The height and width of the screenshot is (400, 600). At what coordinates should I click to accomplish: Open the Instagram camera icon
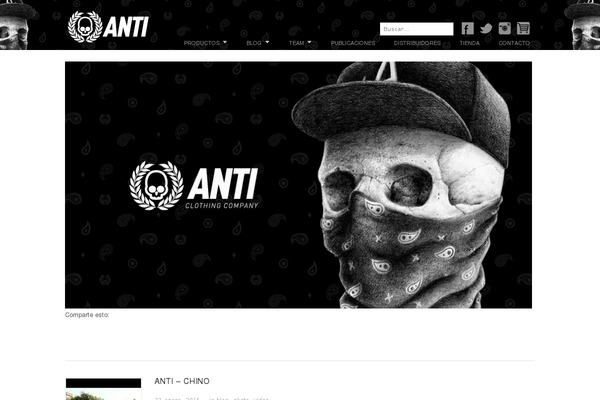(x=505, y=28)
